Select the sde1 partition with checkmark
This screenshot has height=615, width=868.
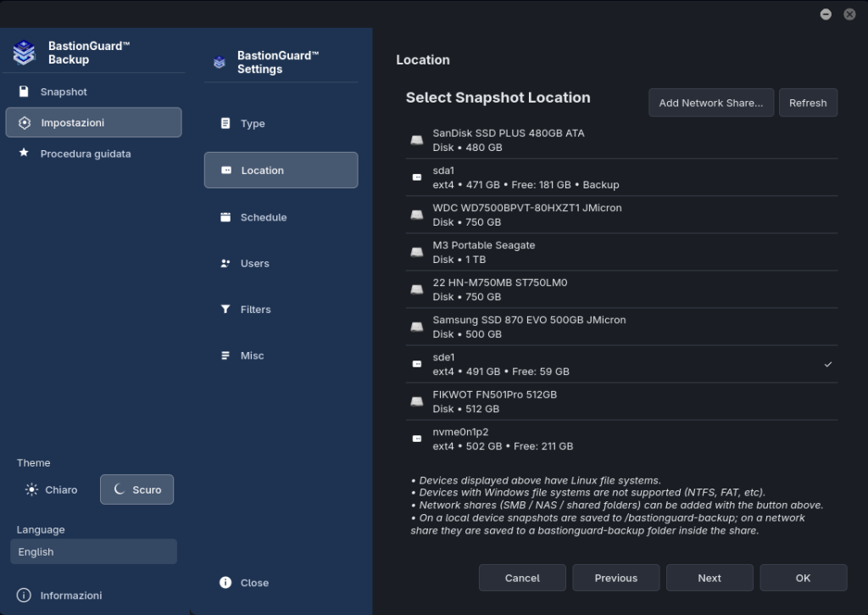pos(621,364)
